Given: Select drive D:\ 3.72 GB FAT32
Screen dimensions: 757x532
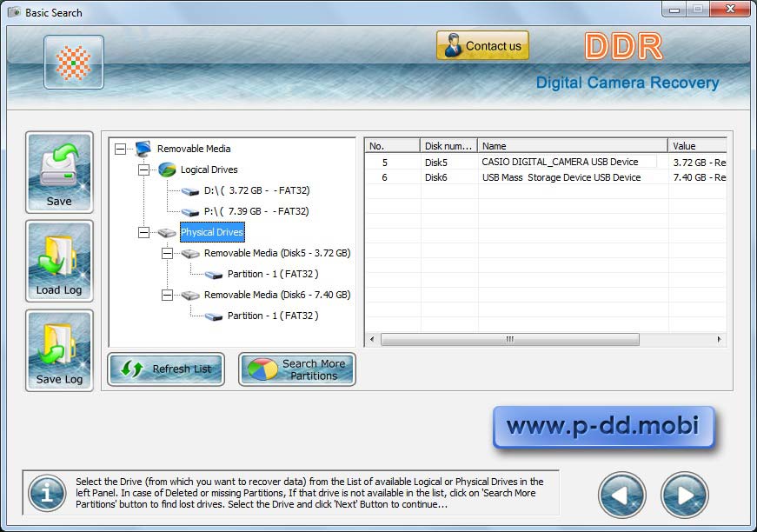Looking at the screenshot, I should 257,190.
